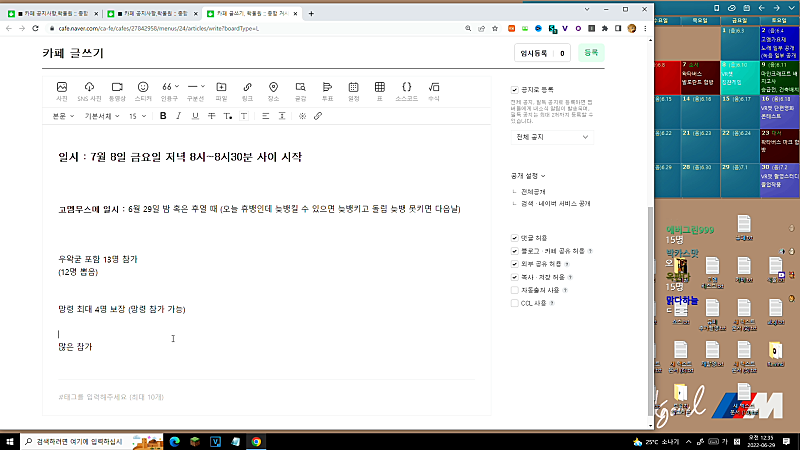Screen dimensions: 800x450
Task: Insert a table with the 표 icon
Action: (x=380, y=91)
